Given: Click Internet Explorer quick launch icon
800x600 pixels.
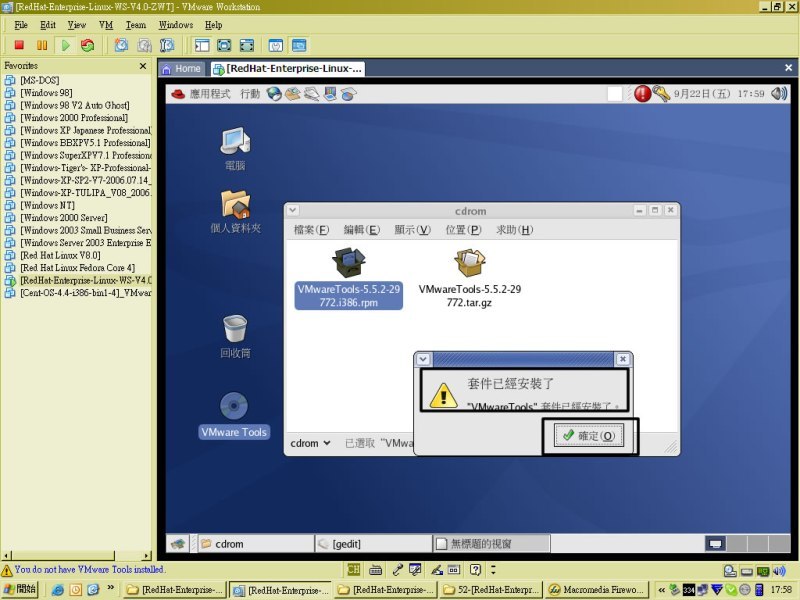Looking at the screenshot, I should tap(58, 590).
